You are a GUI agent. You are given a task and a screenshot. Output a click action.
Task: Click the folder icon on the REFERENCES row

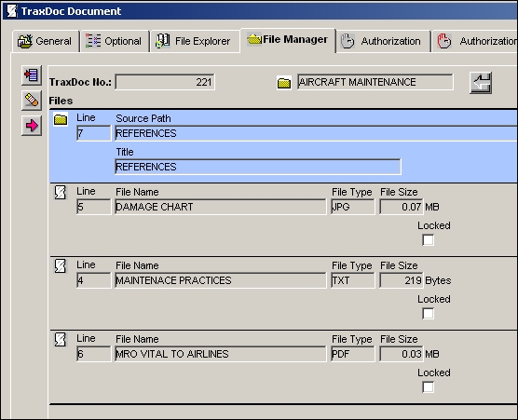pyautogui.click(x=61, y=119)
